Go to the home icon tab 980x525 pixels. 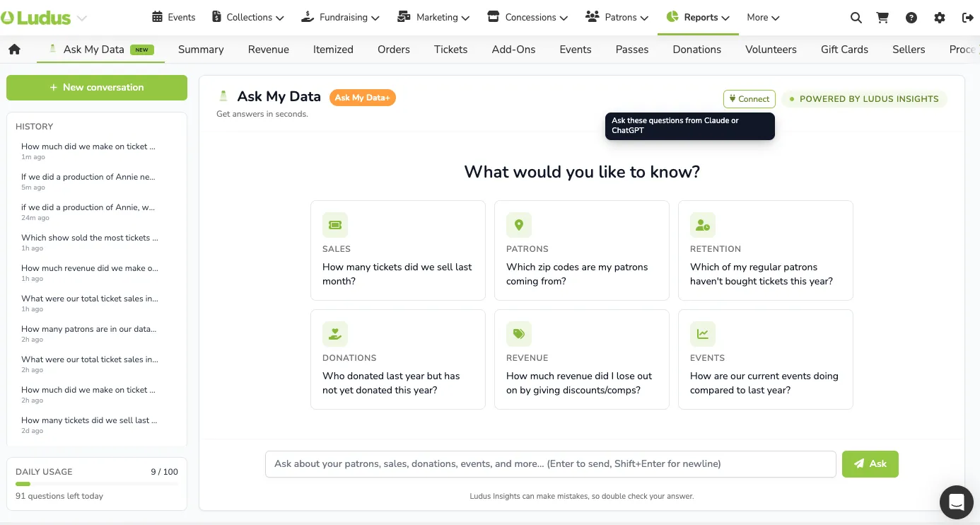(x=14, y=50)
